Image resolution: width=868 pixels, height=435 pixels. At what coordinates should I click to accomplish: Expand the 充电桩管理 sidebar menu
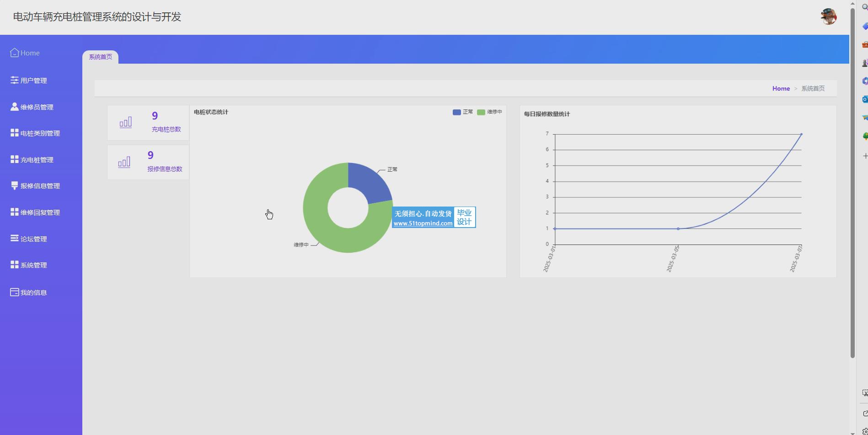click(x=37, y=160)
